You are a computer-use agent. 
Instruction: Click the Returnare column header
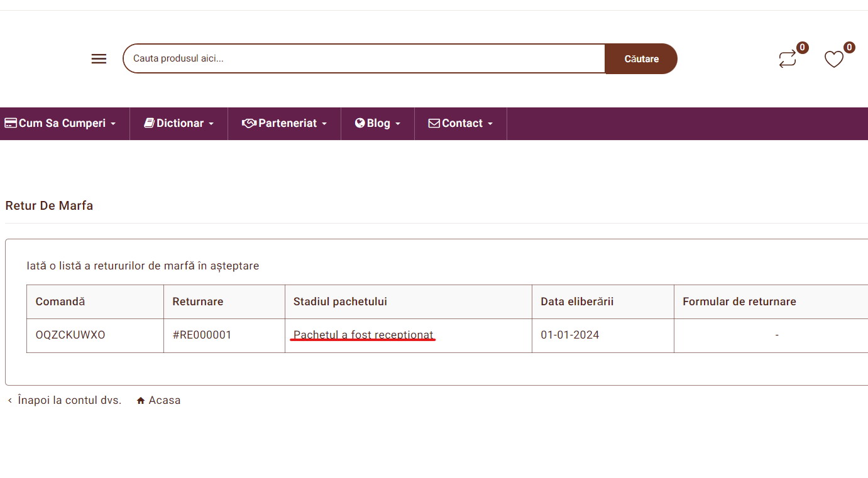224,302
